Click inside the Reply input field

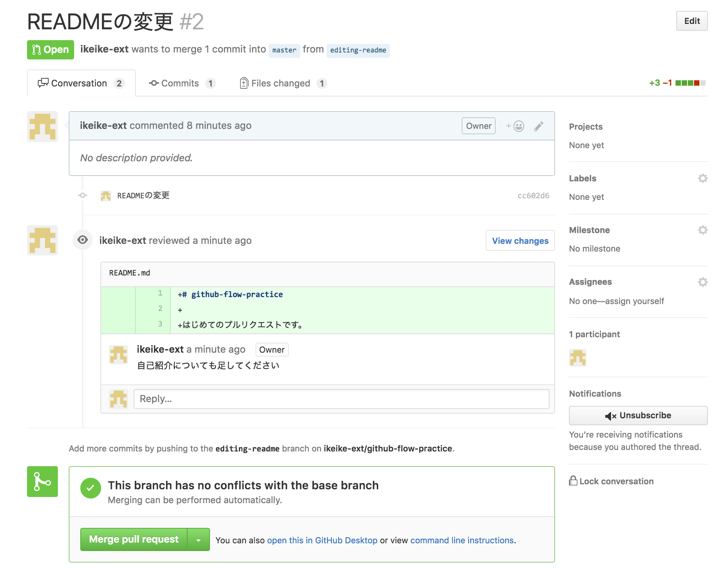click(341, 399)
